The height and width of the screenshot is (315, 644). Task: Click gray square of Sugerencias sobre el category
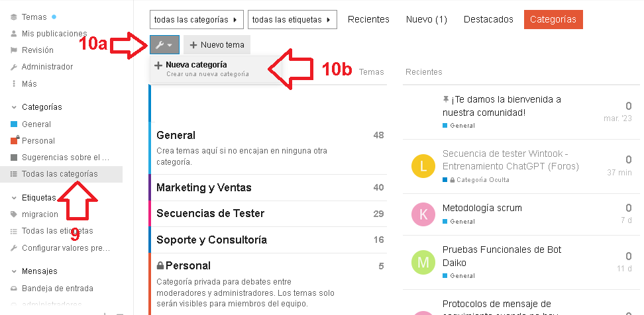click(x=14, y=157)
